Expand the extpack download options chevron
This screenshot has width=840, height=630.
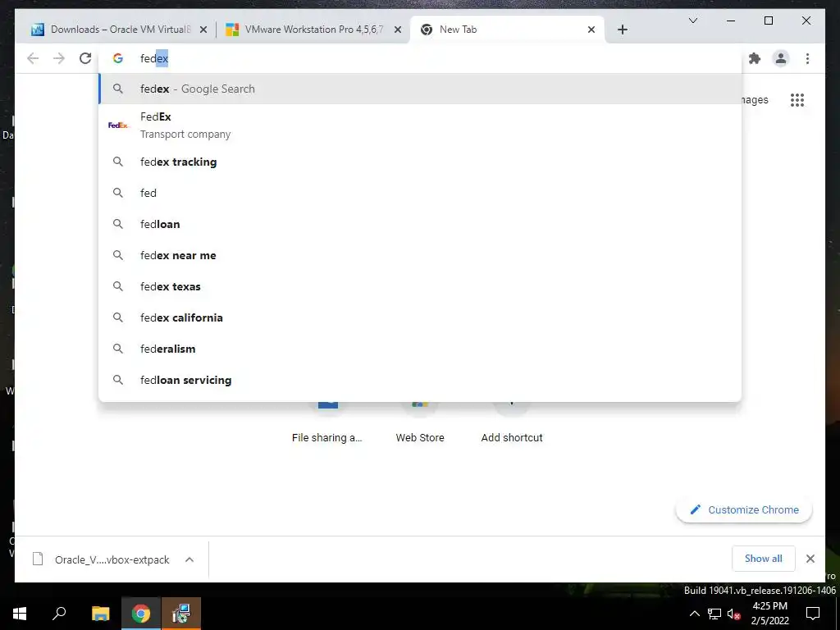click(189, 559)
